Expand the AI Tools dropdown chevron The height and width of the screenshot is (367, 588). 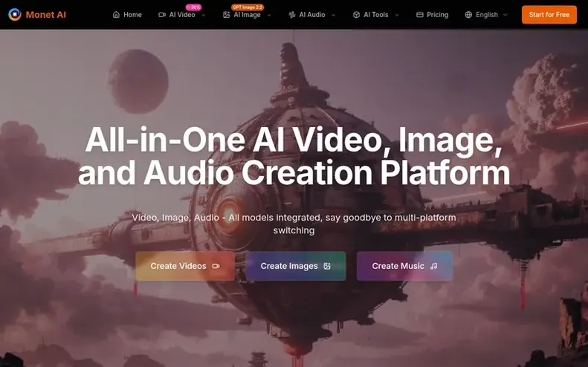pos(397,15)
